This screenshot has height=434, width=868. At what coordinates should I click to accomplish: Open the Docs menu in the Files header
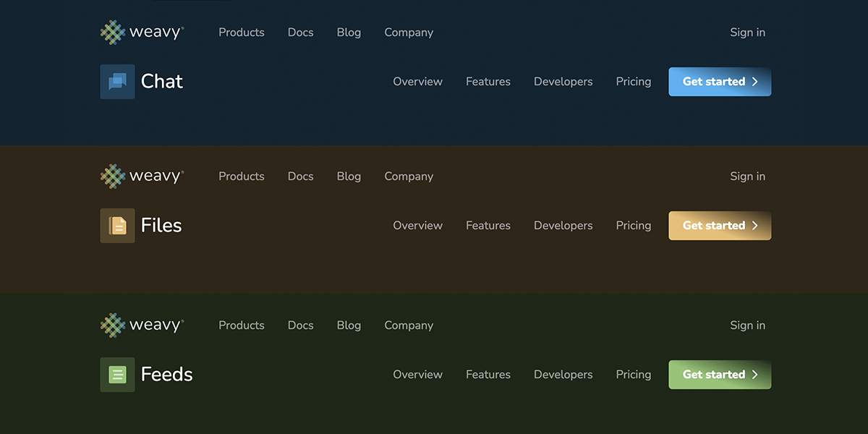pyautogui.click(x=300, y=176)
